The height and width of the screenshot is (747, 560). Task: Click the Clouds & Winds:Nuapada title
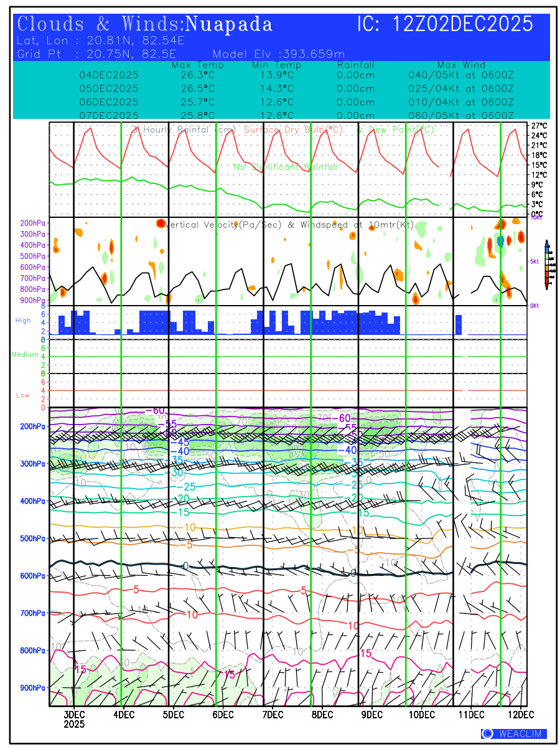[x=145, y=24]
